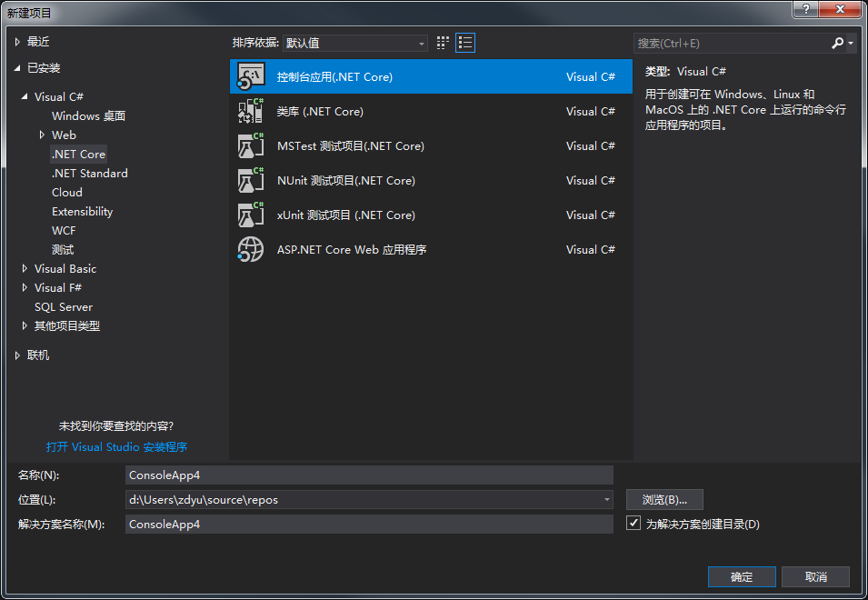Close the 新建项目 dialog with X
The image size is (868, 600).
click(x=840, y=9)
